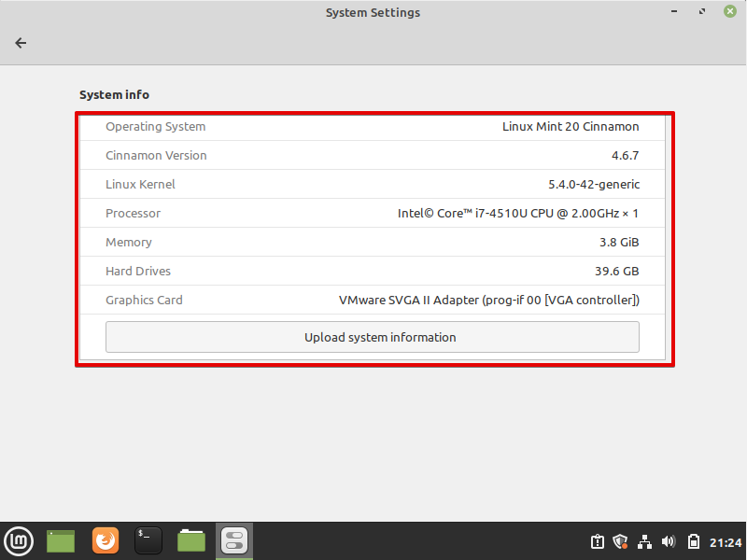Open the Update Manager shield icon

(620, 542)
